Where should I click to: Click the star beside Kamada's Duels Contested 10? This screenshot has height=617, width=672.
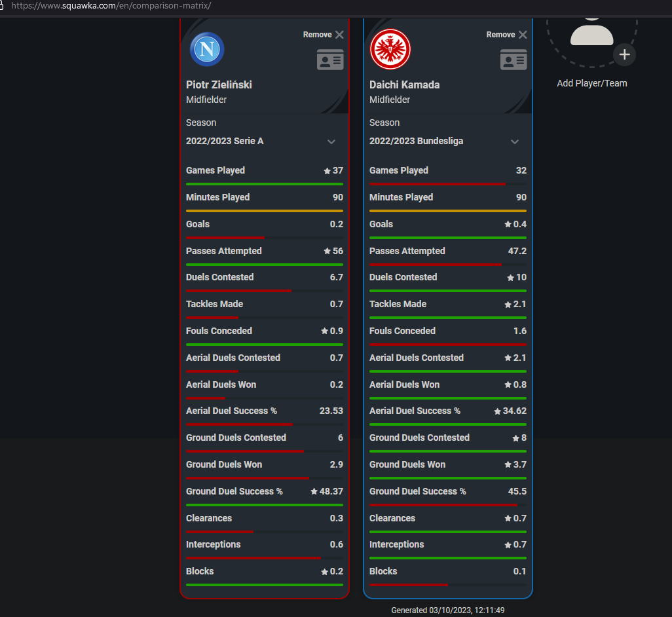click(x=510, y=278)
